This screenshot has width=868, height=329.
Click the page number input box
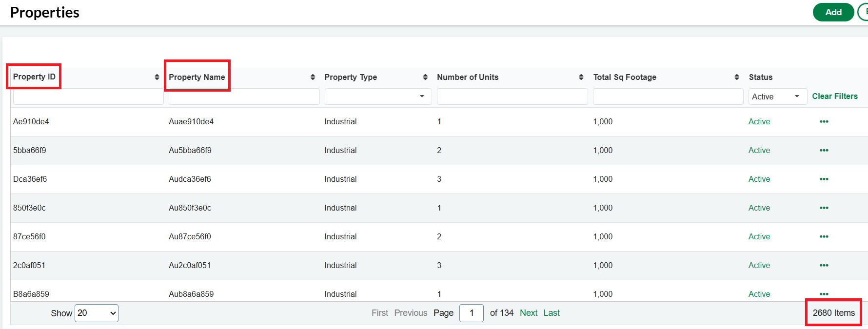click(472, 313)
